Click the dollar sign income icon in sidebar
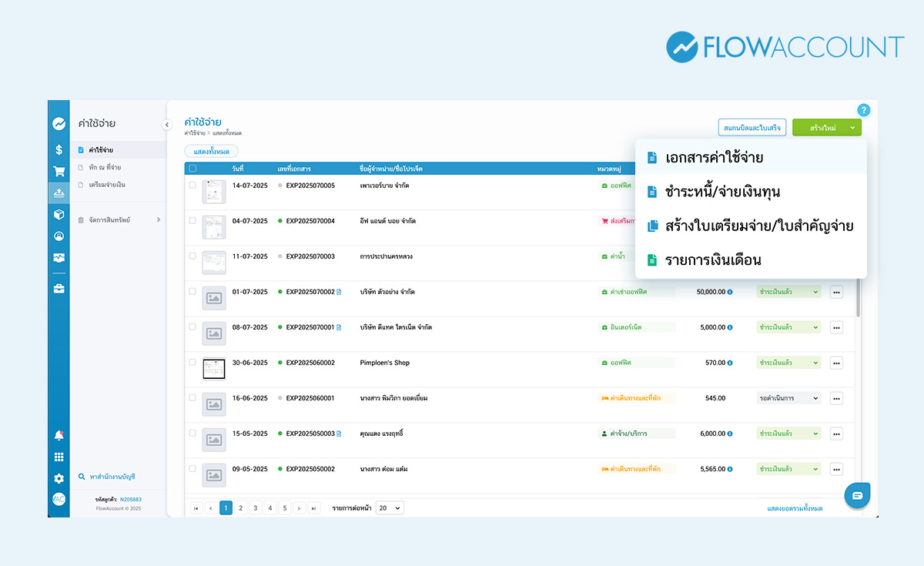This screenshot has height=566, width=924. (x=59, y=149)
